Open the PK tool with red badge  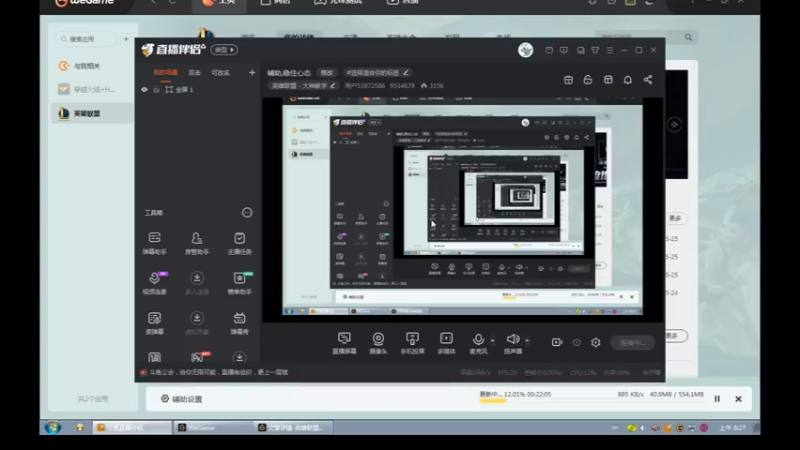coord(198,357)
